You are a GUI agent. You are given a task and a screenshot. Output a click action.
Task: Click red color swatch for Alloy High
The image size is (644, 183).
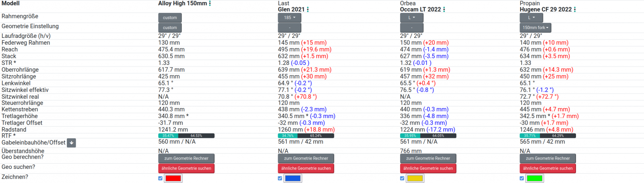tap(173, 178)
